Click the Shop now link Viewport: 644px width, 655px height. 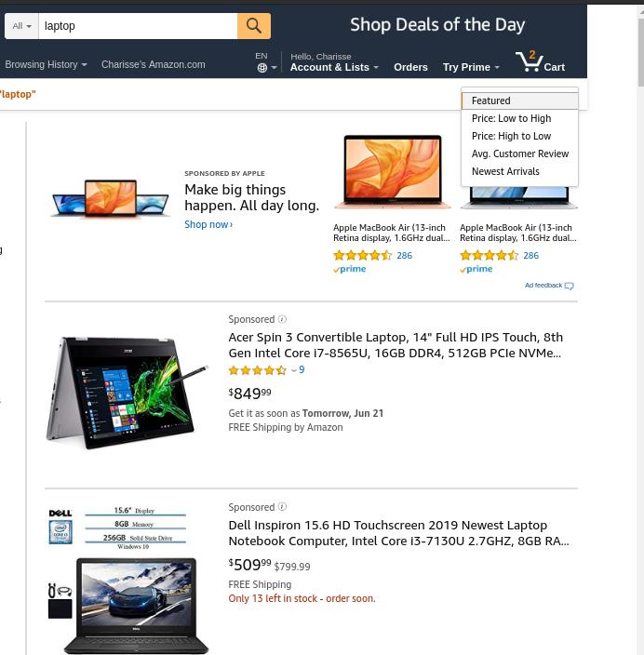[208, 224]
